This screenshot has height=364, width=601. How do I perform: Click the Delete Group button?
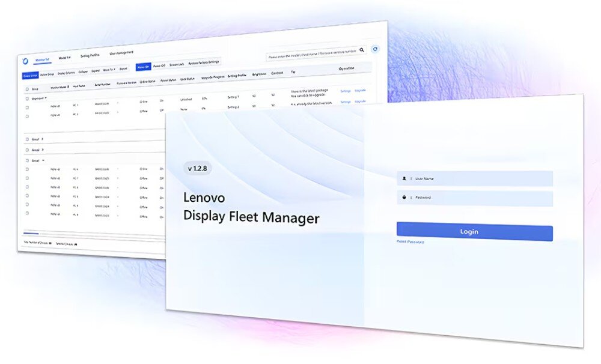pos(47,74)
